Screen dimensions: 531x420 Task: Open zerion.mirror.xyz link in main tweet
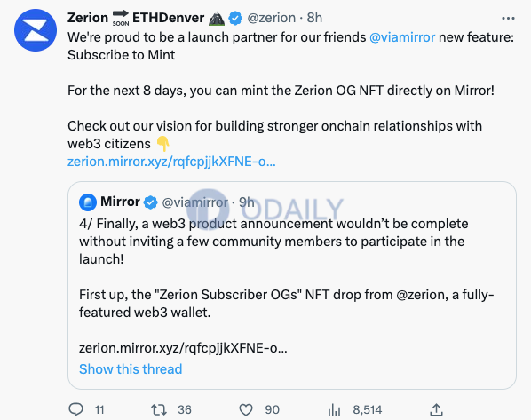171,162
